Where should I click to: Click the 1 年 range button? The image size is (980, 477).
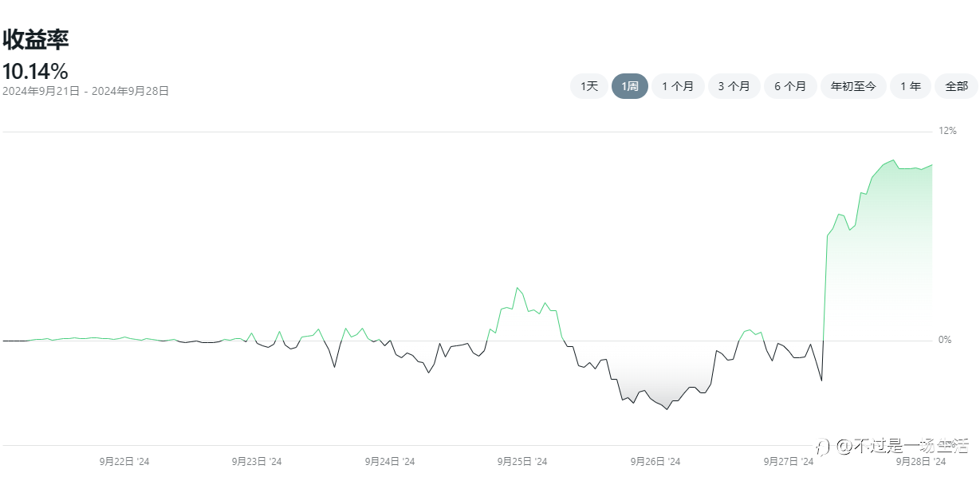point(911,86)
